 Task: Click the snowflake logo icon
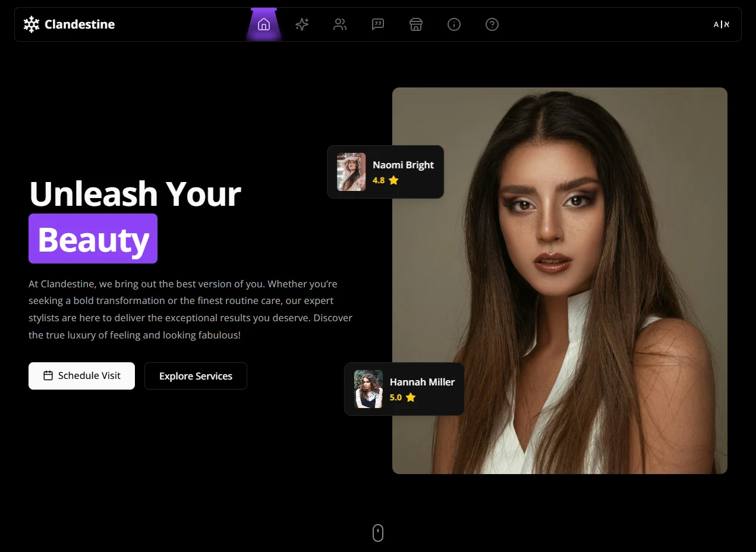[x=31, y=24]
